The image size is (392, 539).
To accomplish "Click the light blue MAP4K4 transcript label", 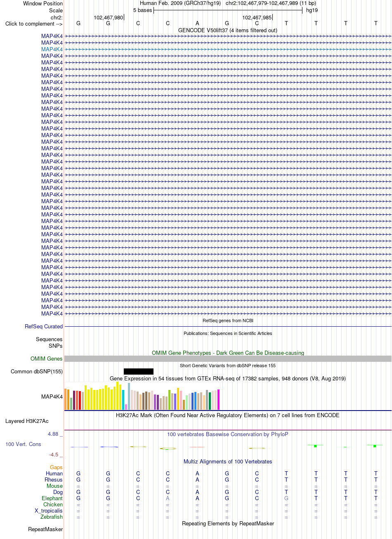I will 52,49.
